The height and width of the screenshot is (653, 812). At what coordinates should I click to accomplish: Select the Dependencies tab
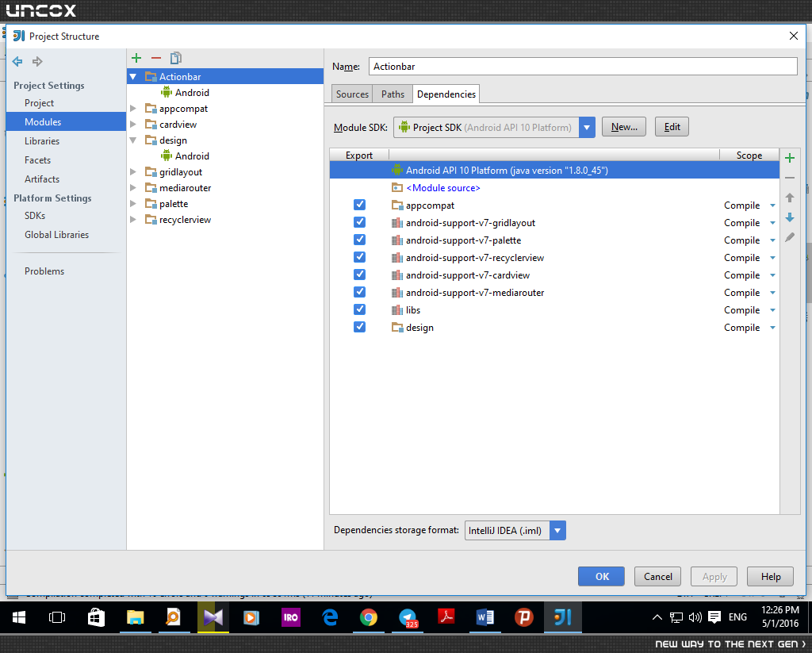pos(446,94)
